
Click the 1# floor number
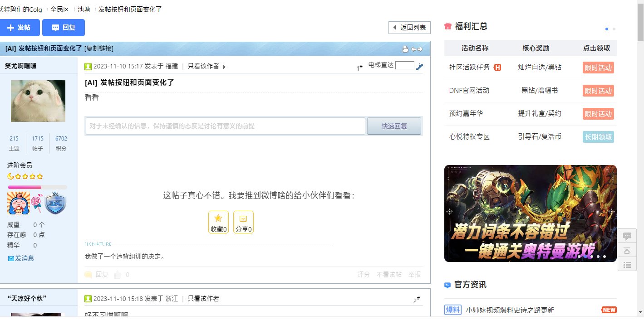pyautogui.click(x=359, y=68)
